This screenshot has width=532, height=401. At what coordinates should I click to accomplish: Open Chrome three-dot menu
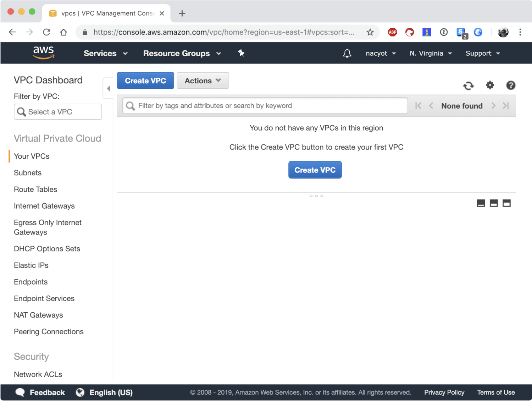pyautogui.click(x=520, y=32)
